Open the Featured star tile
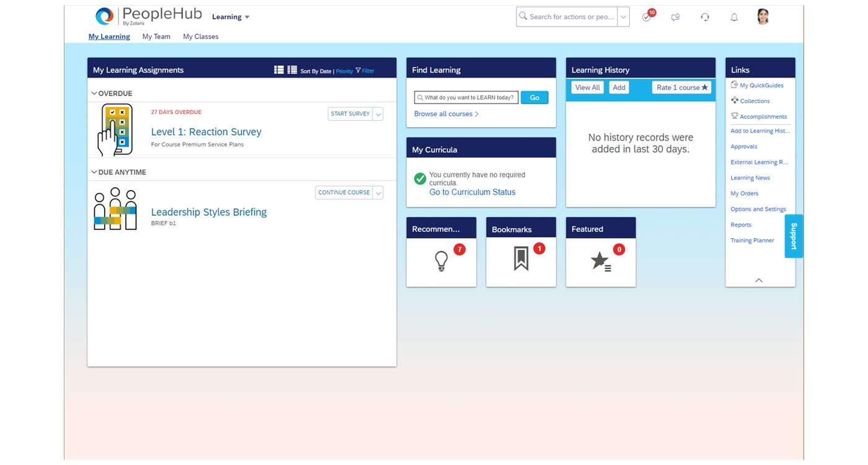This screenshot has width=868, height=465. tap(600, 261)
